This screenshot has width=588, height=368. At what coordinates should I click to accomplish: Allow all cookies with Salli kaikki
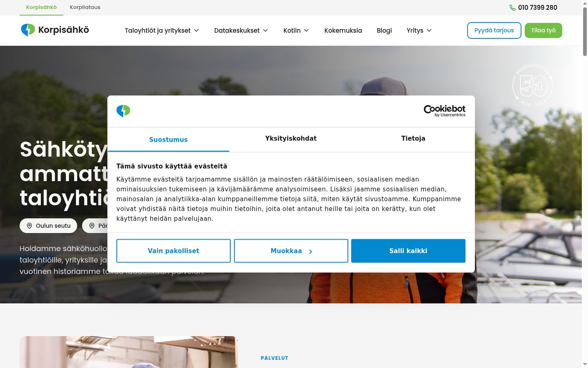click(408, 251)
